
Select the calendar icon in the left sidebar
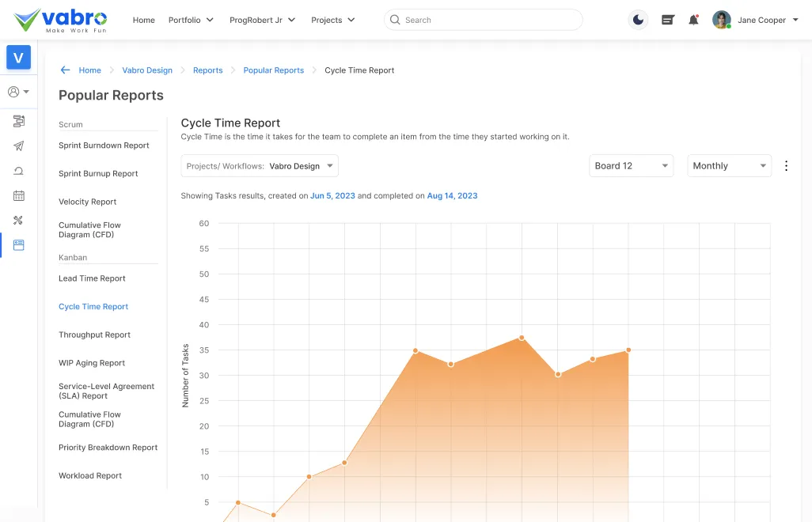[18, 195]
